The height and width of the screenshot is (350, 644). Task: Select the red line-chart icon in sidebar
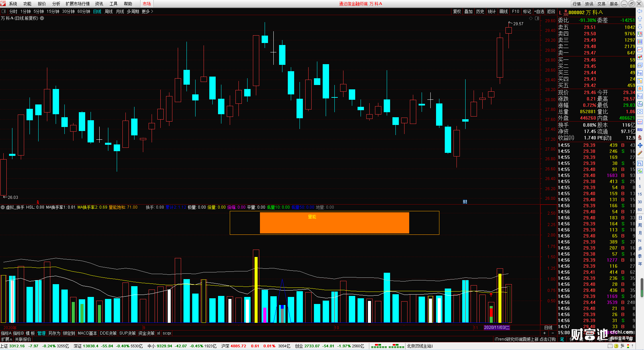pos(640,50)
